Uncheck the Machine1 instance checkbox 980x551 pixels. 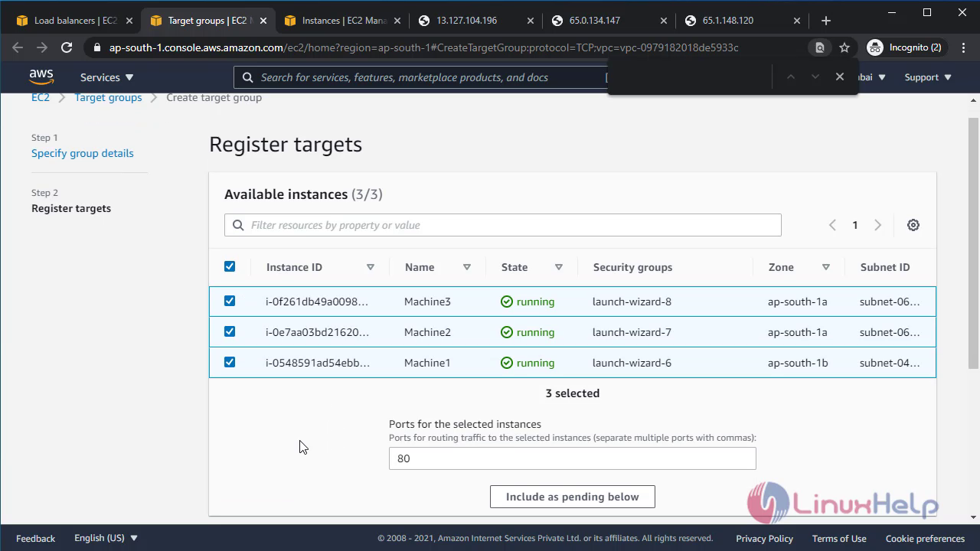point(230,362)
